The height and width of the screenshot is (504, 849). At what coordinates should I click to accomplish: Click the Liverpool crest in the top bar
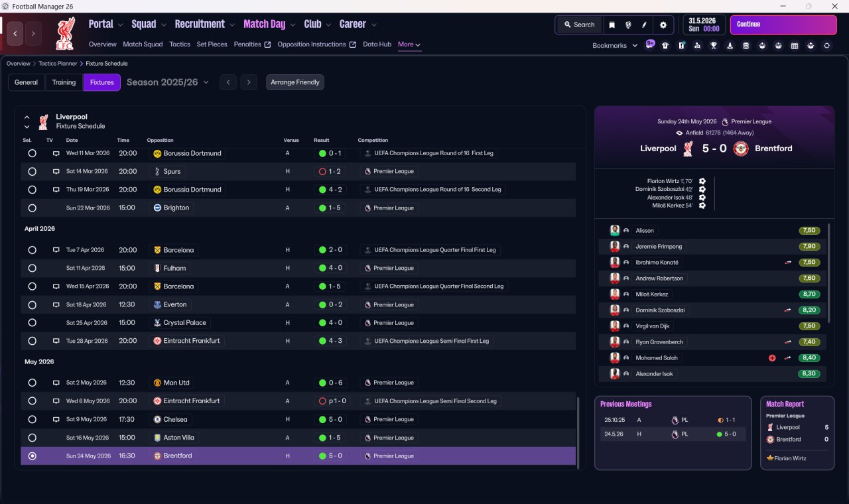(64, 34)
